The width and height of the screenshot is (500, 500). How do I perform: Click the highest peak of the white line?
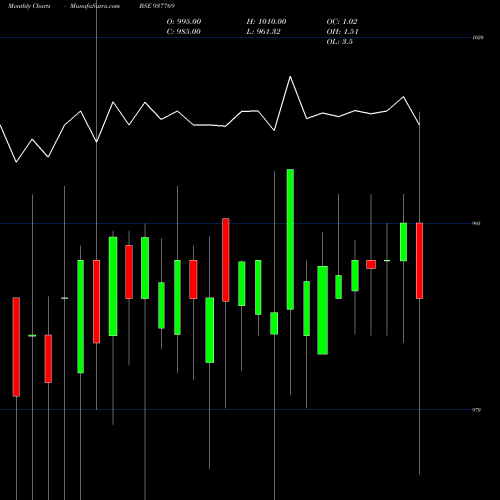point(290,77)
